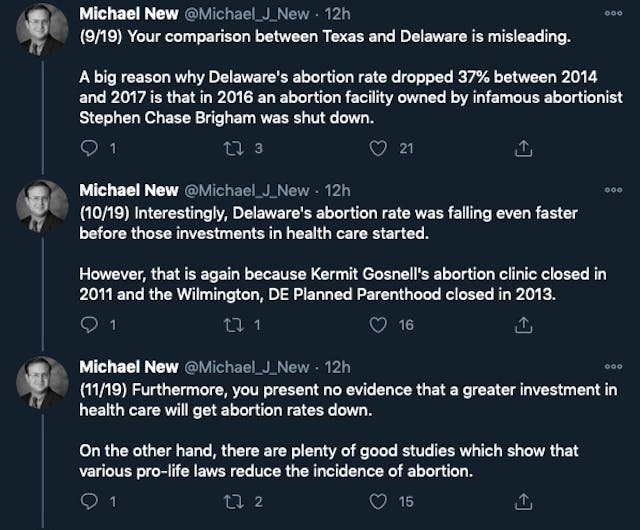640x530 pixels.
Task: Open the 12h timestamp on the (11/19) tweet
Action: tap(338, 367)
